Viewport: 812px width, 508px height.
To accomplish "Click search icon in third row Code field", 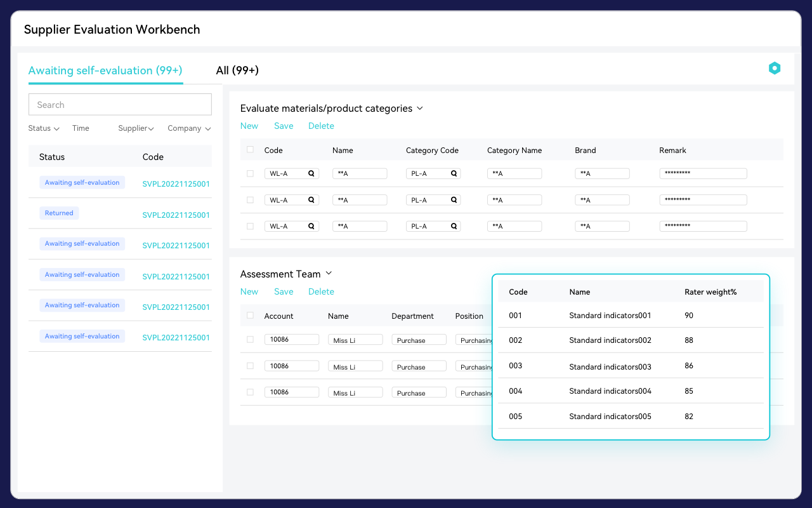I will 311,226.
